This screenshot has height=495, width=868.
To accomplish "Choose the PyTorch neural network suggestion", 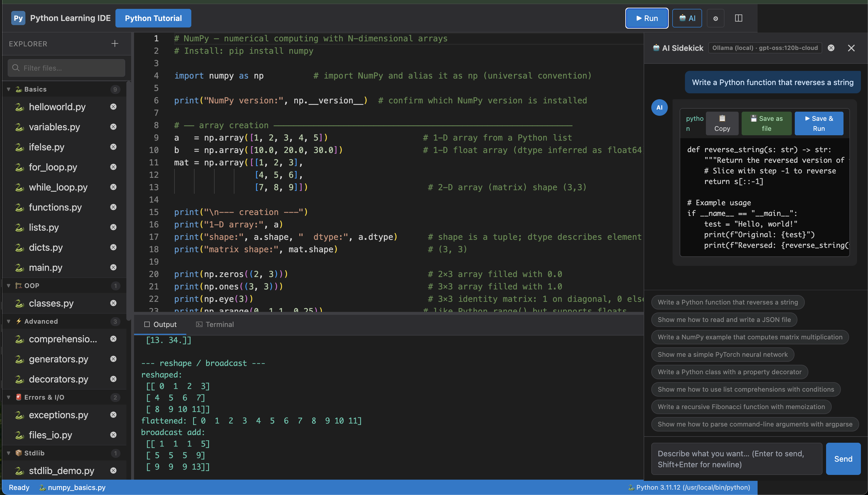I will pos(722,354).
